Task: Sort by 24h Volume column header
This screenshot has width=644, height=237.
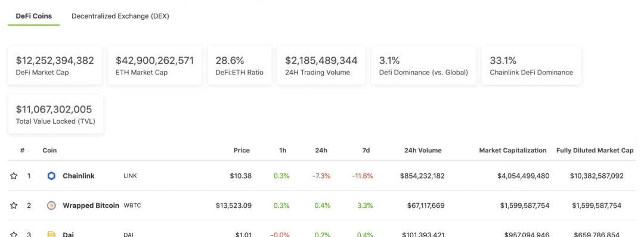Action: point(423,151)
